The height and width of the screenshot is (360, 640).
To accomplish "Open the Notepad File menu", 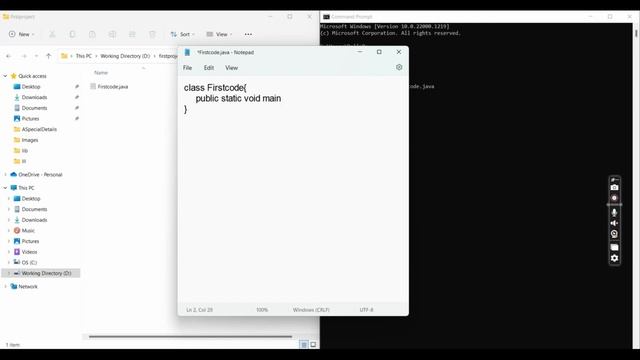I will point(187,68).
